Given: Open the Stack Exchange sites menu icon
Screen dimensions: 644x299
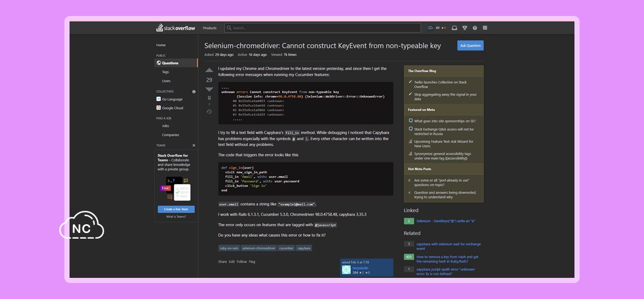Looking at the screenshot, I should [485, 28].
